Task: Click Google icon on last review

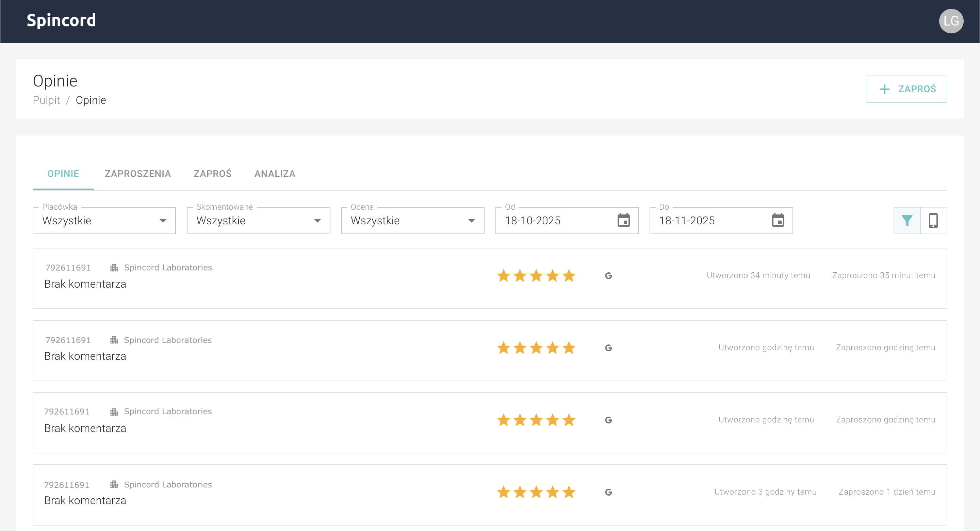Action: coord(608,492)
